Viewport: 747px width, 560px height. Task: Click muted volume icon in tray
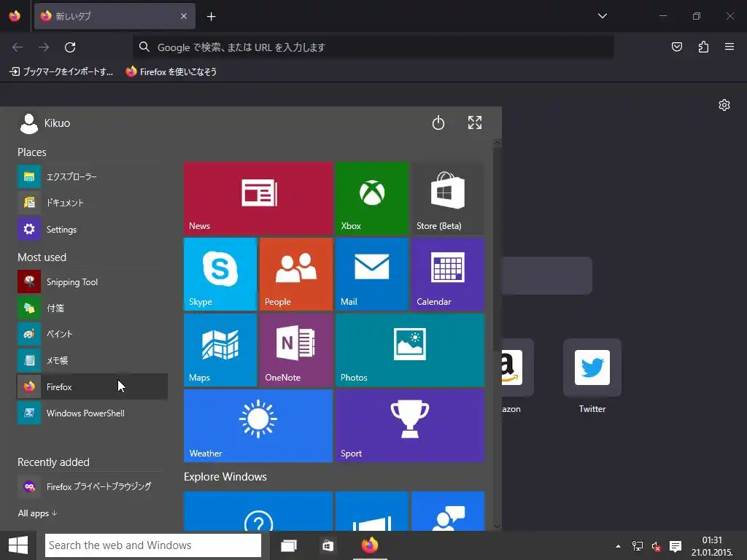click(657, 546)
